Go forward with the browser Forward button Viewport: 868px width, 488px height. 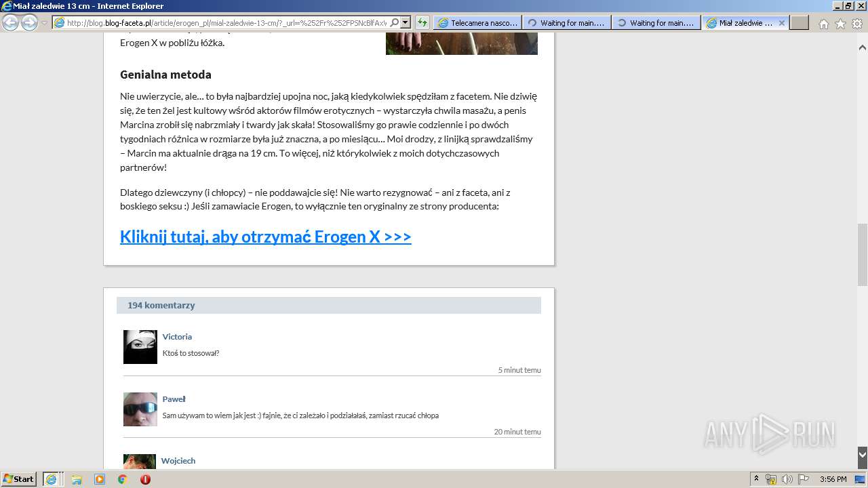[29, 22]
